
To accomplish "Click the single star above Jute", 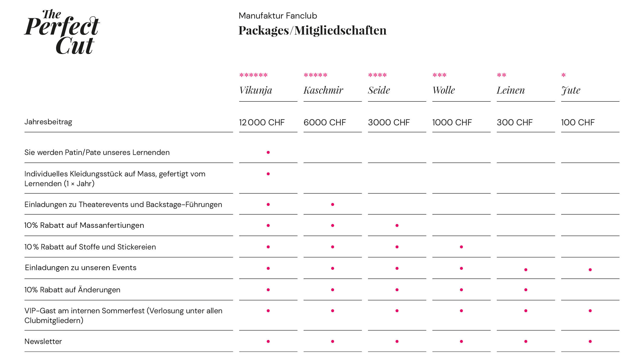I will click(x=563, y=76).
